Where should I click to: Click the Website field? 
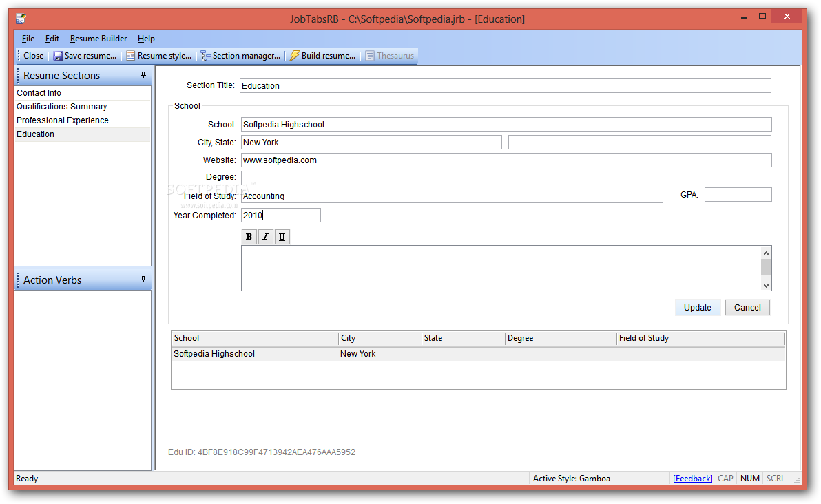pos(506,160)
